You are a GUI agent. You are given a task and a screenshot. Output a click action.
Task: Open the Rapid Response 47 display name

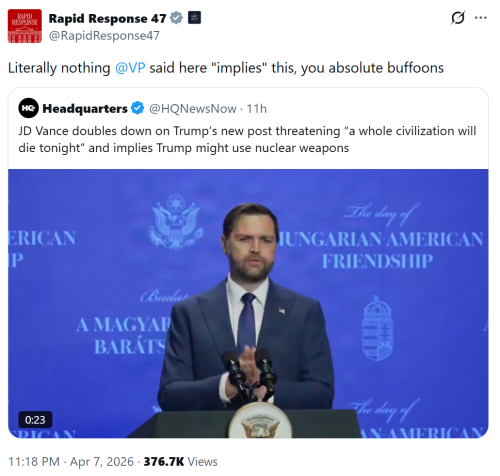pyautogui.click(x=107, y=19)
